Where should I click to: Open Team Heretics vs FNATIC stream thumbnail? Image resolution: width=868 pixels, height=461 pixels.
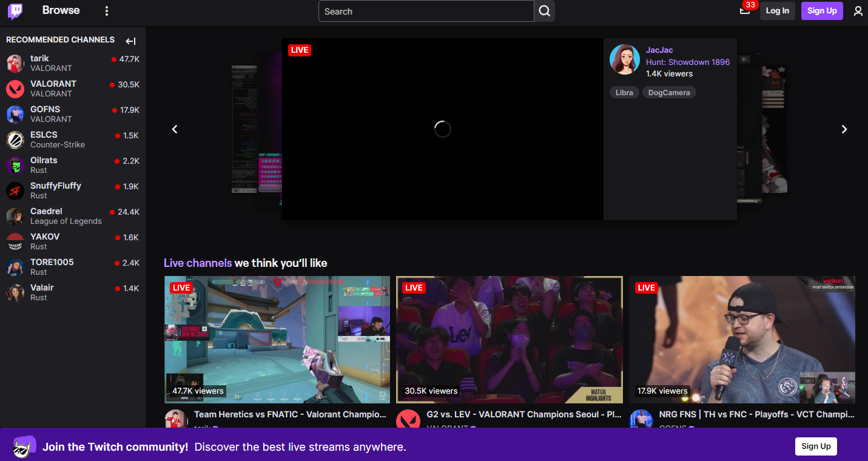[277, 340]
